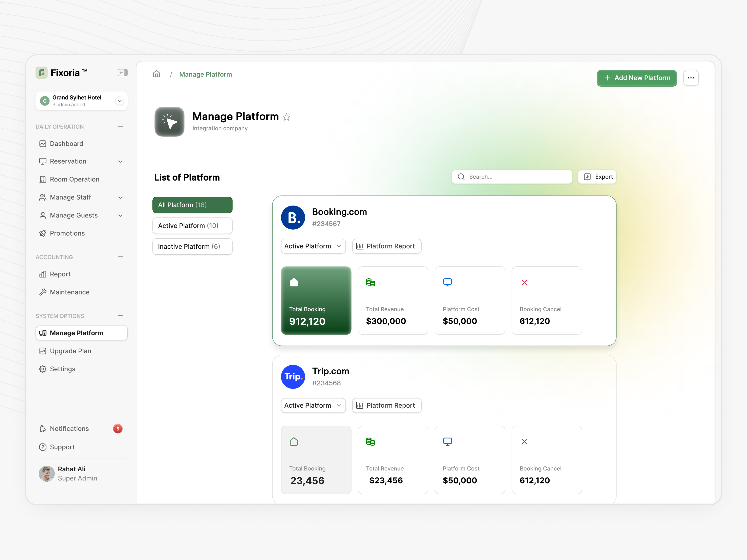Expand the Reservation menu
Screen dimensions: 747x560
point(120,161)
